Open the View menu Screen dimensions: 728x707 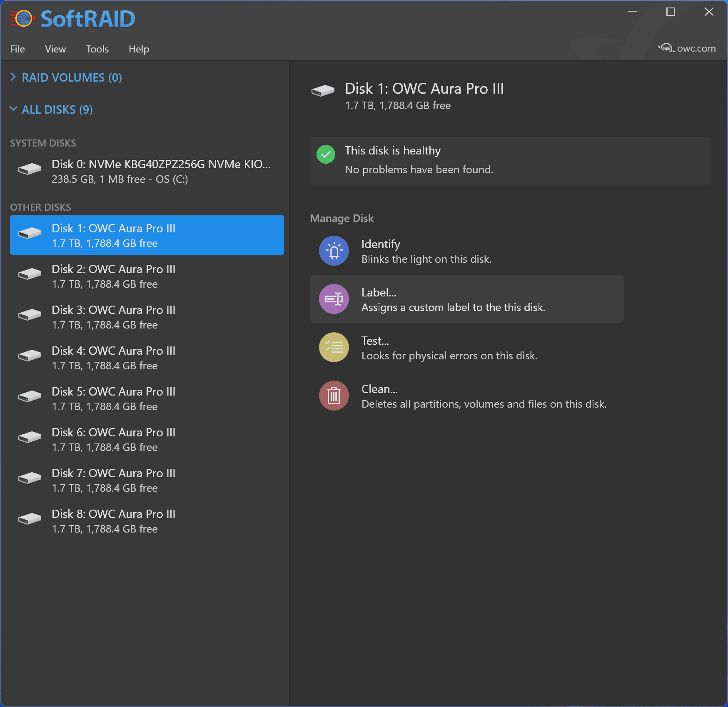click(55, 49)
